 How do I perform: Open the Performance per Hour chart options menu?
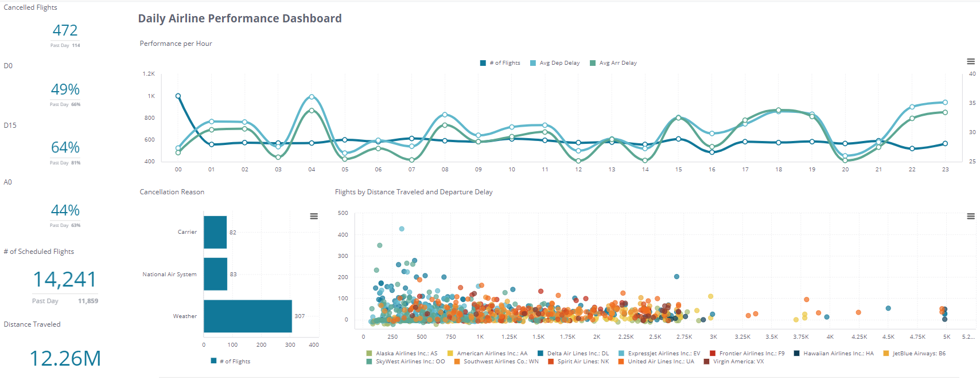click(x=970, y=61)
